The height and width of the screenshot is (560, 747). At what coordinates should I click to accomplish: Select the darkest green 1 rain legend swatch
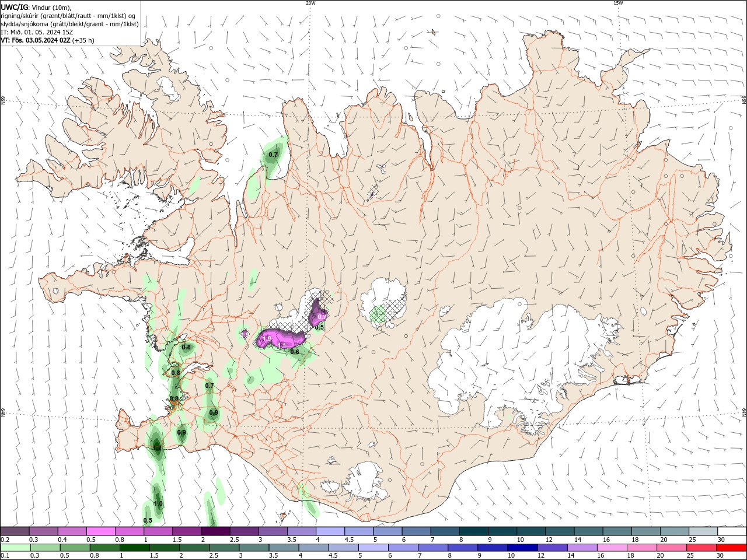click(x=134, y=548)
